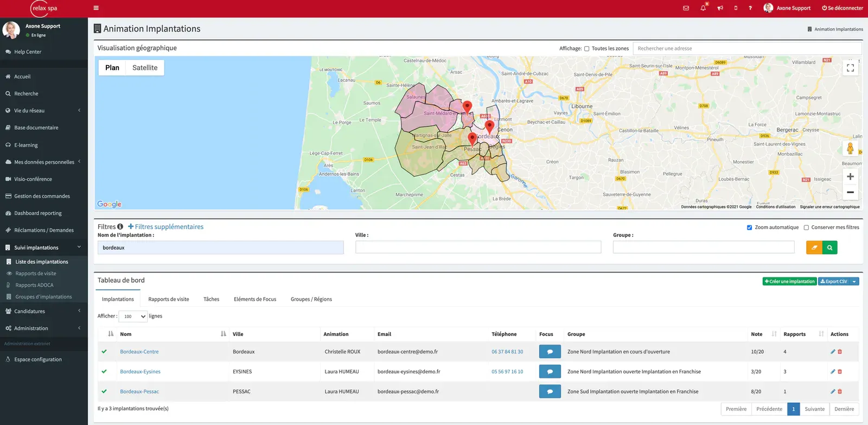Open the Bordeaux-Centre implantation link

coord(139,352)
